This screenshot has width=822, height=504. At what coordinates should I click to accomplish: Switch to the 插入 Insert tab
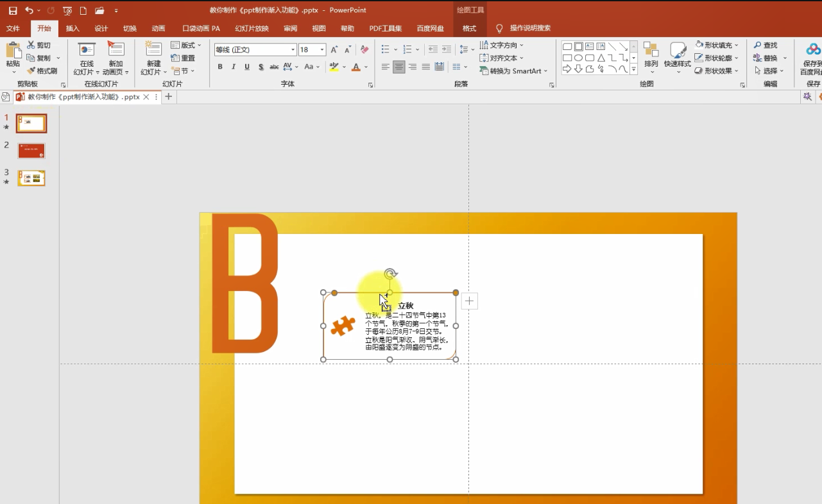pos(73,28)
